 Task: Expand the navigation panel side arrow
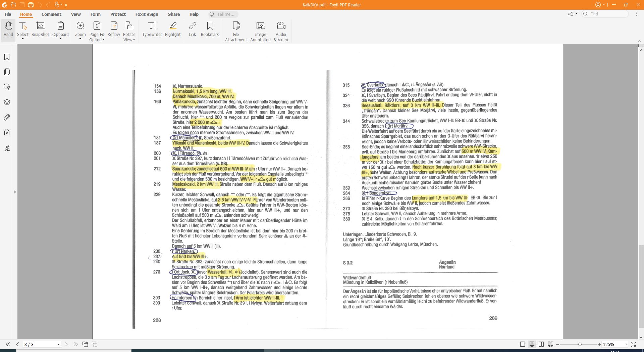pos(15,192)
